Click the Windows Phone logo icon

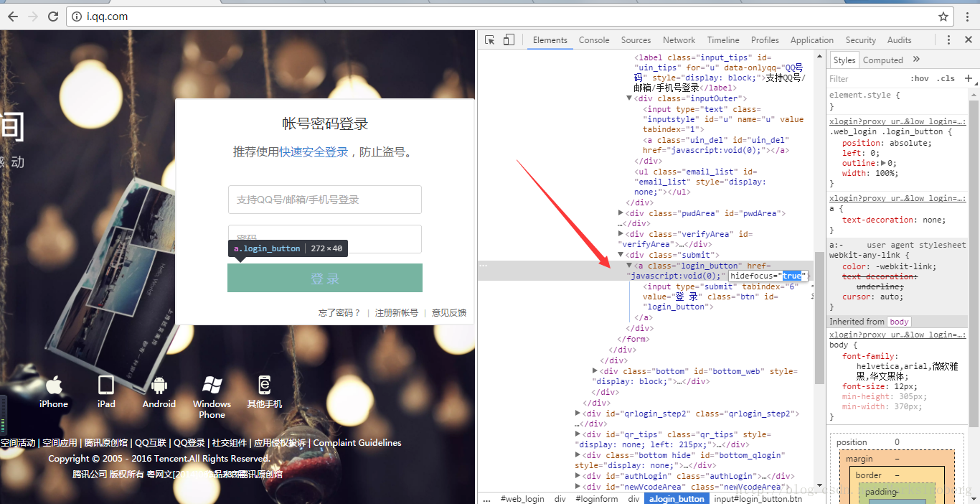coord(212,386)
